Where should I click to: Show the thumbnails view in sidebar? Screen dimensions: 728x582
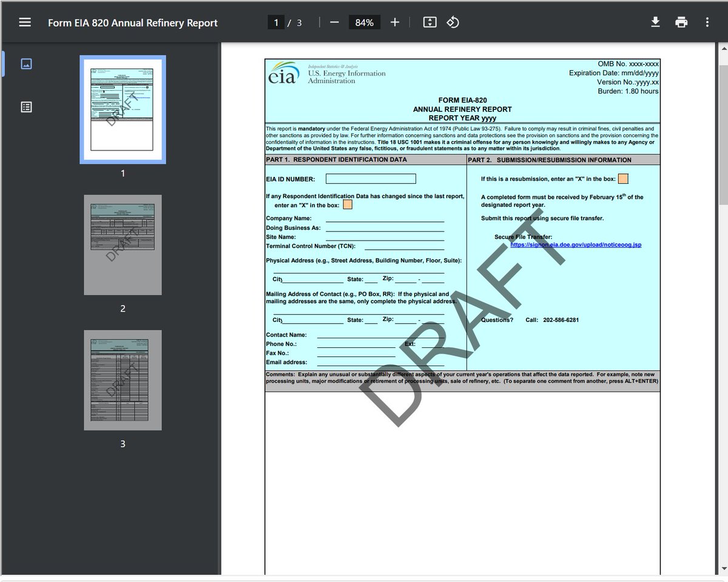click(x=26, y=64)
